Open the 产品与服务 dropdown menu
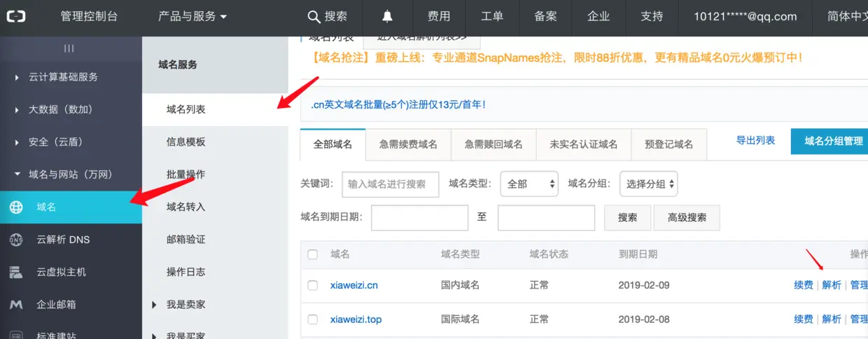Viewport: 868px width, 339px height. pos(192,16)
